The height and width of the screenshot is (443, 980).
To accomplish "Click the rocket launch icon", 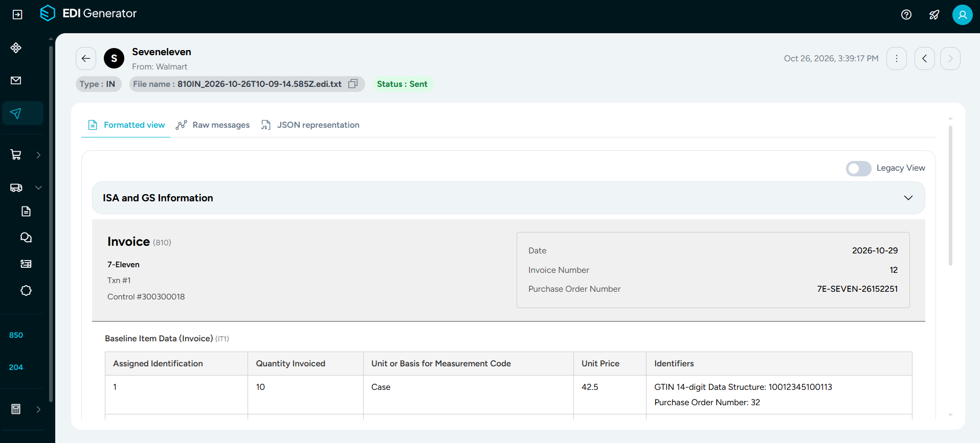I will point(934,15).
